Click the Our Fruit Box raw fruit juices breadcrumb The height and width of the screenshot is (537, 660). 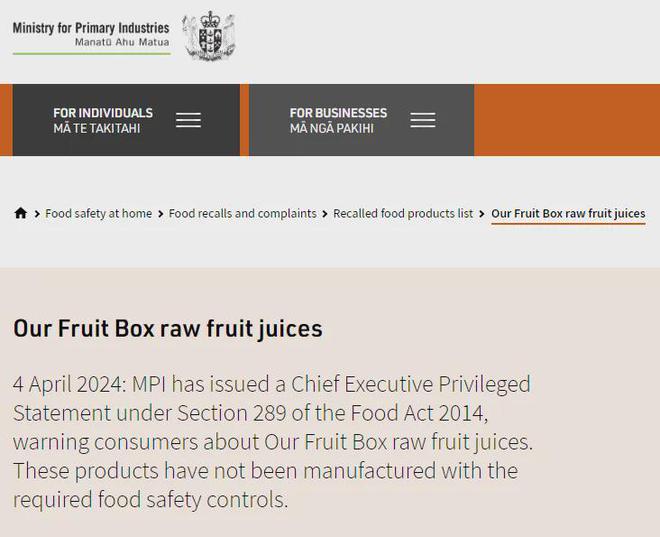click(568, 214)
